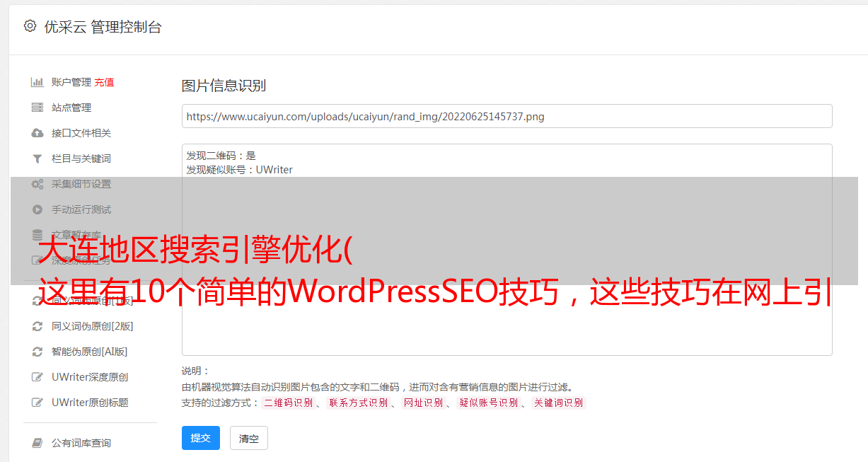Image resolution: width=868 pixels, height=462 pixels.
Task: Click the blue 提交 submit button
Action: pos(201,438)
